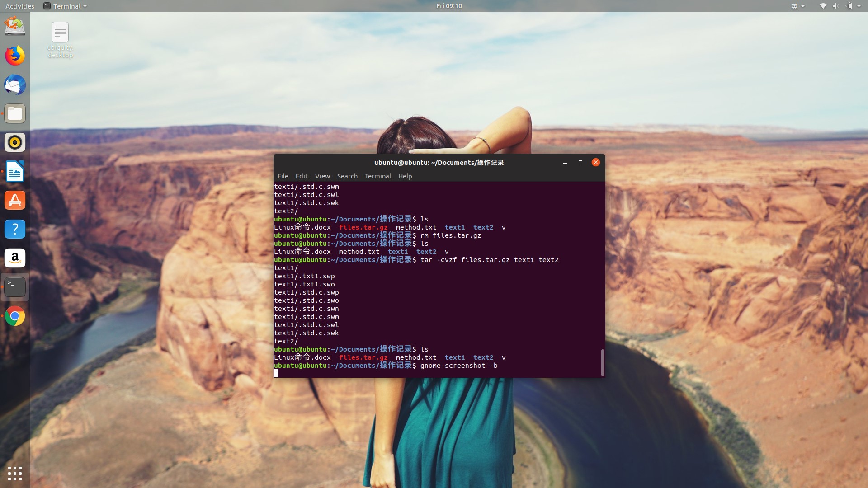Launch Amazon from the dock
The width and height of the screenshot is (868, 488).
point(15,258)
